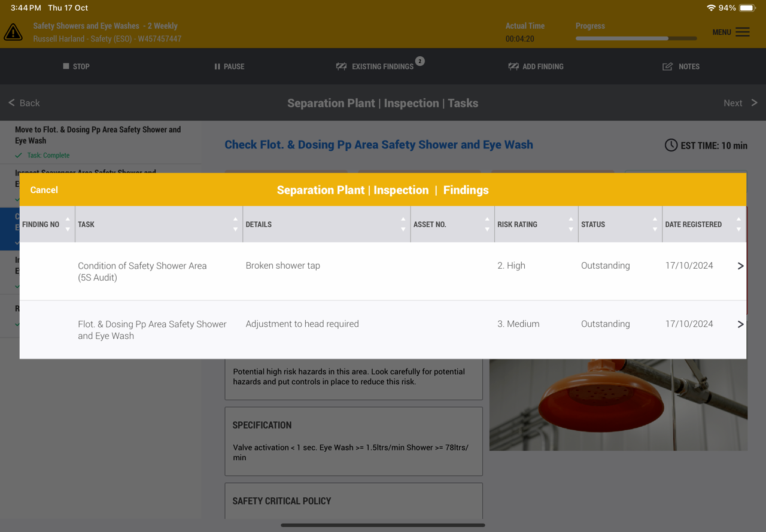Tap the Check Flot. & Dosing heading
Image resolution: width=766 pixels, height=532 pixels.
point(379,145)
